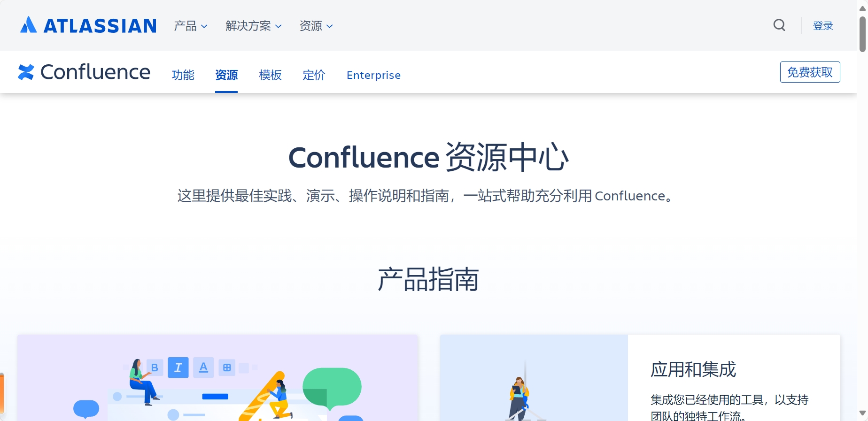Open the 功能 tab
The width and height of the screenshot is (868, 421).
(x=183, y=75)
